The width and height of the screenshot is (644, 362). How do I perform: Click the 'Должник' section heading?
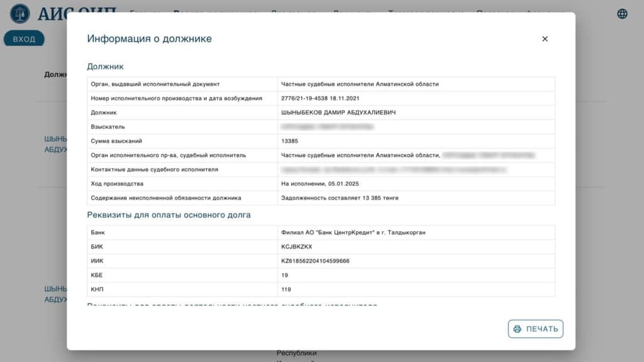[105, 66]
